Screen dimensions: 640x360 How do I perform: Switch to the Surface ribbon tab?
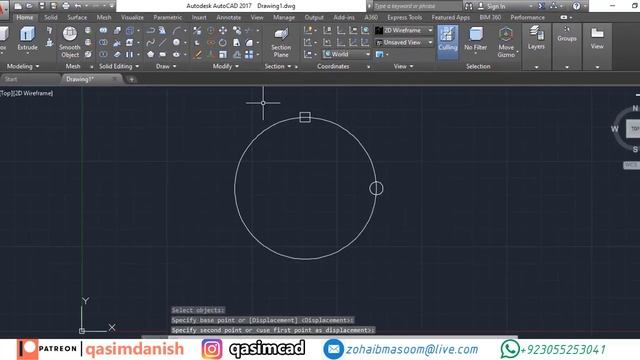[x=77, y=18]
